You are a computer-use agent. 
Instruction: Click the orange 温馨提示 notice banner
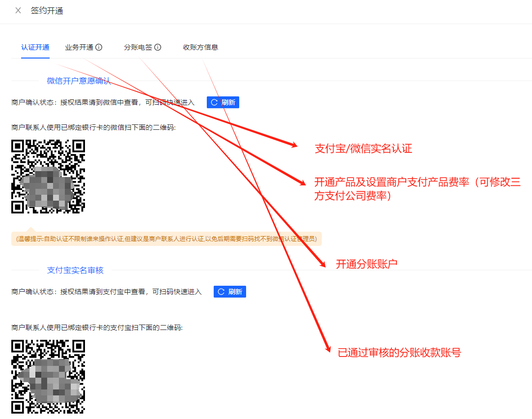[167, 239]
